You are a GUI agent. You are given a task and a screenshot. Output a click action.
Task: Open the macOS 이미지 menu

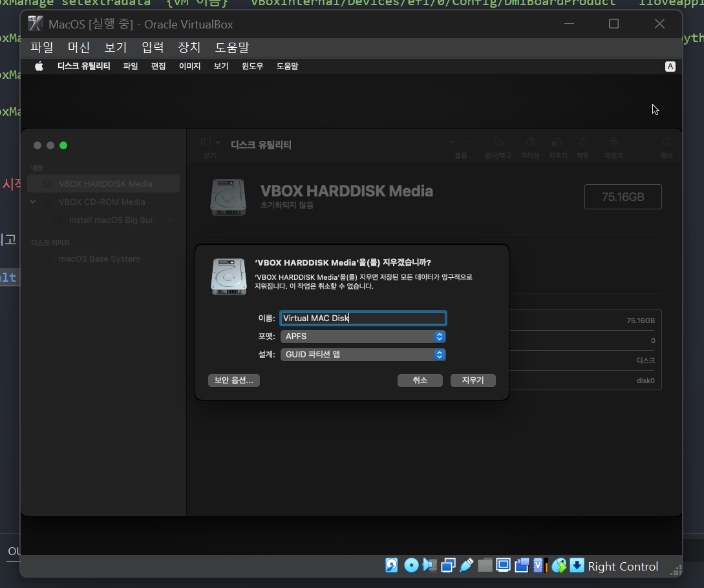click(x=190, y=67)
